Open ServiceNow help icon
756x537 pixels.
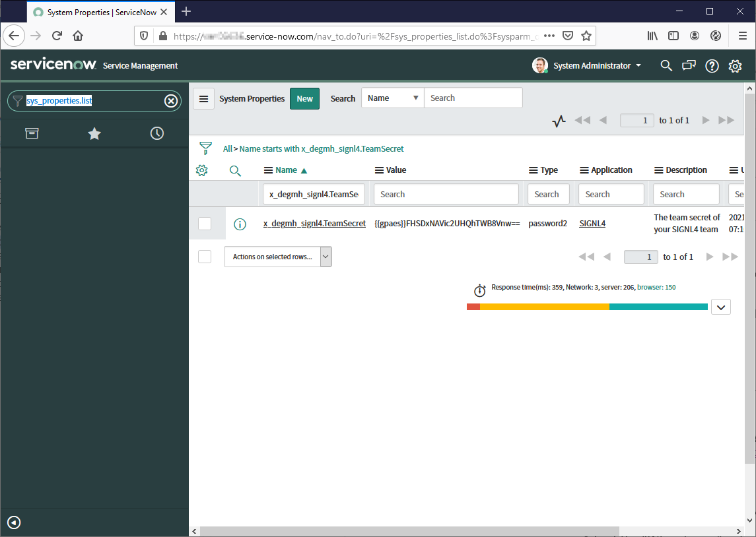tap(712, 66)
